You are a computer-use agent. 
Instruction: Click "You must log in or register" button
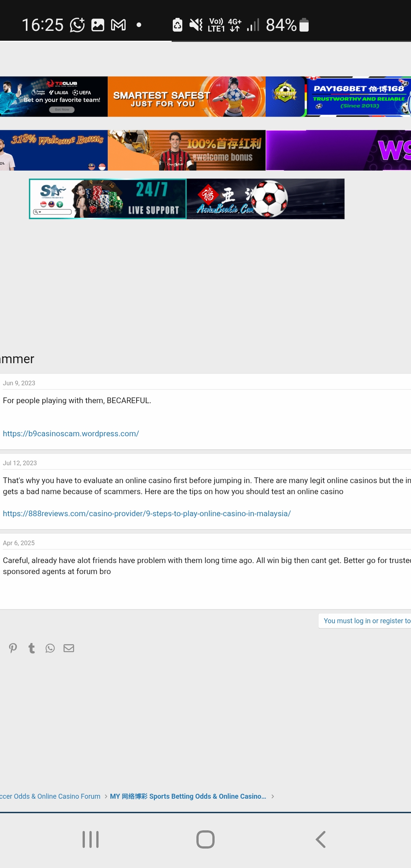click(x=365, y=621)
